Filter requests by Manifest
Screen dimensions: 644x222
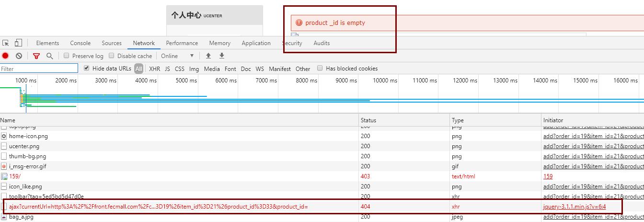point(280,69)
